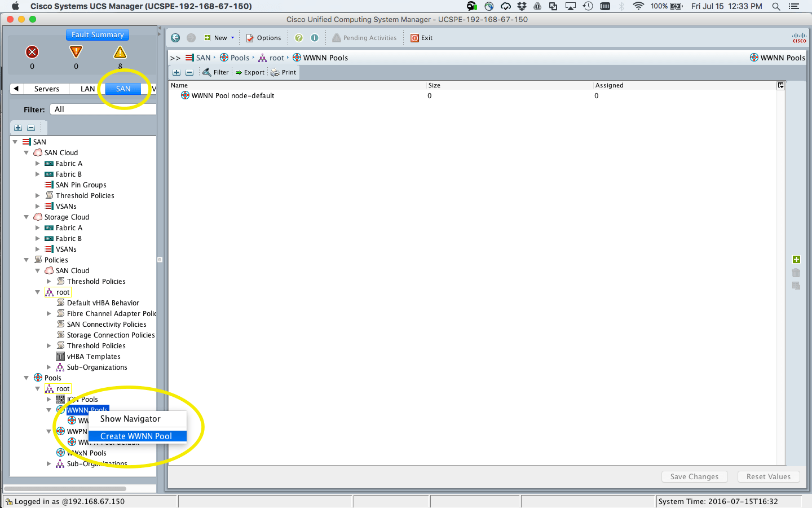Click the critical faults red X icon

point(32,52)
